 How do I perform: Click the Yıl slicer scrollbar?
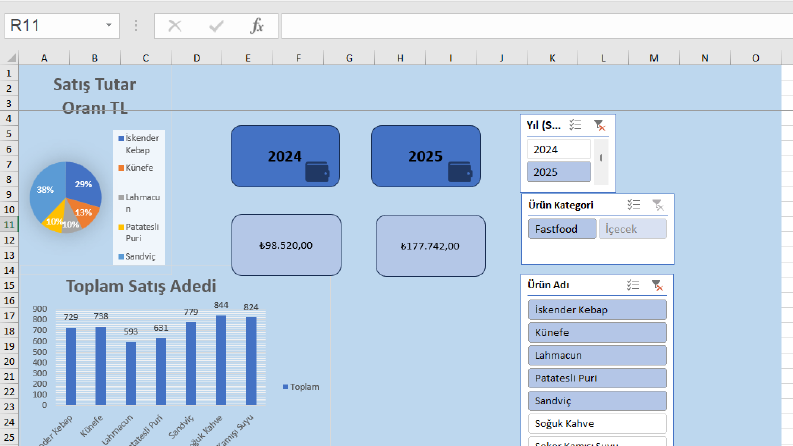(601, 161)
